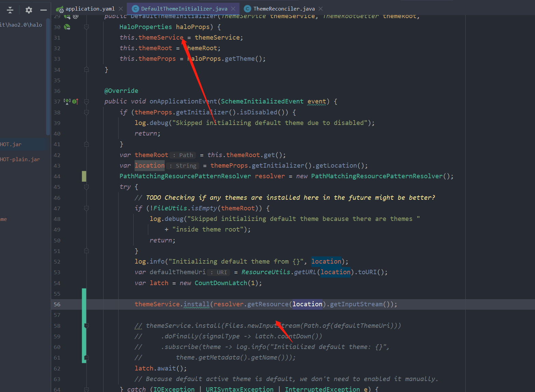Hide the tool window with the minimize bar icon
535x392 pixels.
click(x=43, y=10)
